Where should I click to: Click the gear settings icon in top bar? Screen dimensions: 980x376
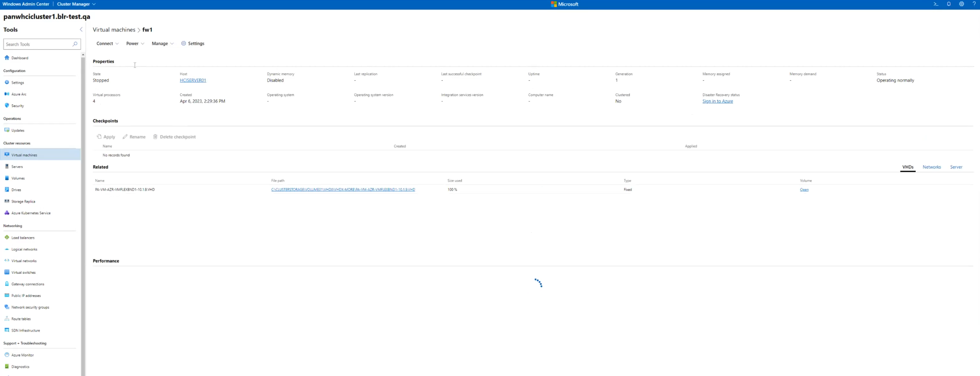tap(961, 4)
